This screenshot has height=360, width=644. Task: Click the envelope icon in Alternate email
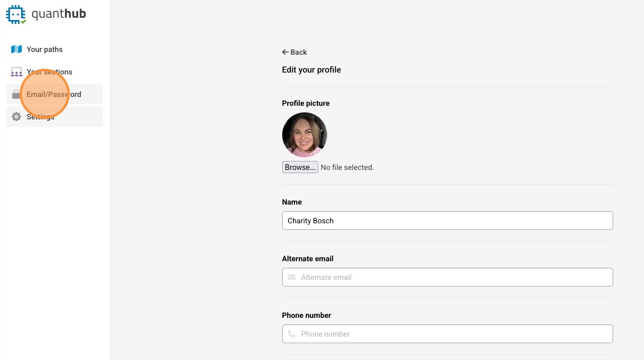click(292, 277)
